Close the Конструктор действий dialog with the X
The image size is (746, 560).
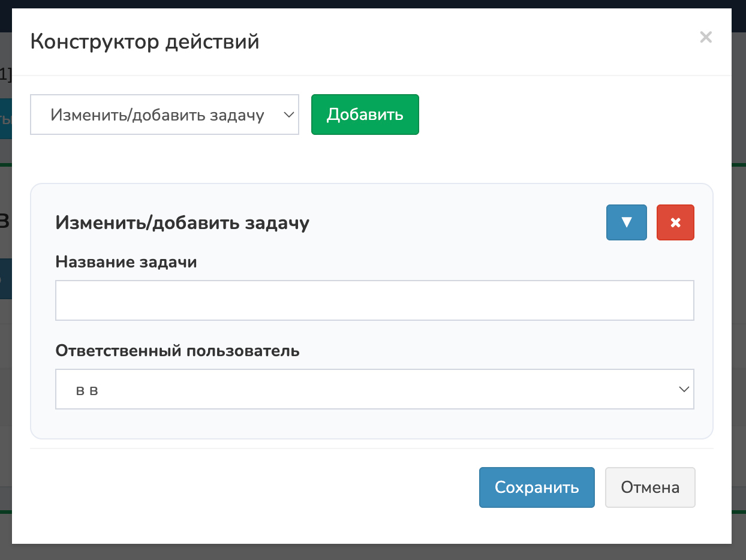tap(706, 37)
